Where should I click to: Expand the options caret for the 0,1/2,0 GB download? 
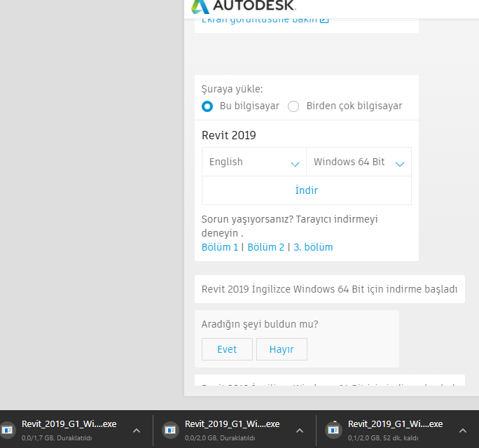point(463,430)
